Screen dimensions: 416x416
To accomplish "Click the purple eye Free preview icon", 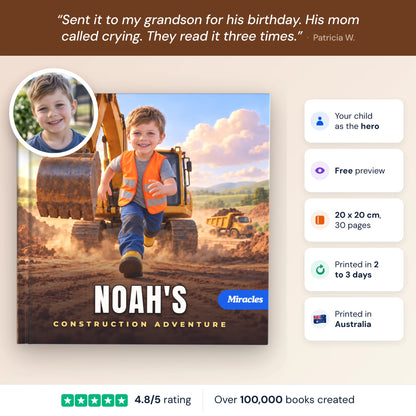I will (x=320, y=171).
